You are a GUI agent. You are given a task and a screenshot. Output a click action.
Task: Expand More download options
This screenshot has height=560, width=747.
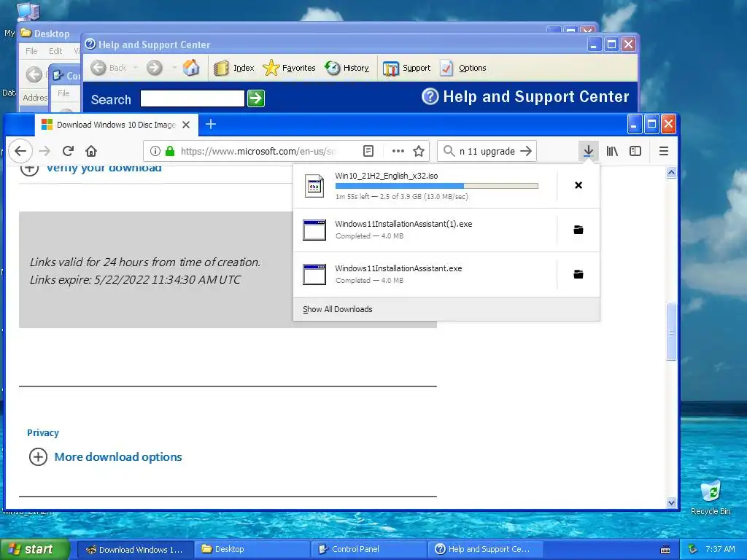pyautogui.click(x=38, y=456)
